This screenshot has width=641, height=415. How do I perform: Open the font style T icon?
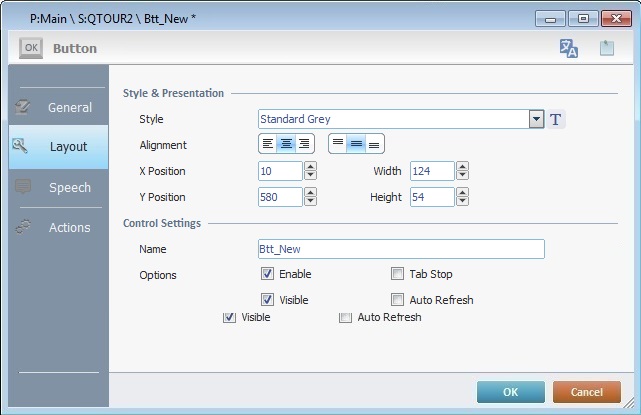pos(557,120)
